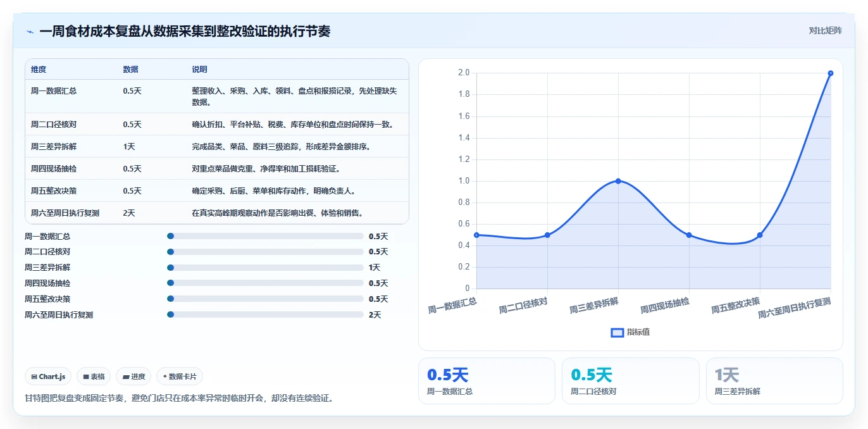Click the 表格 tag chip

[94, 376]
